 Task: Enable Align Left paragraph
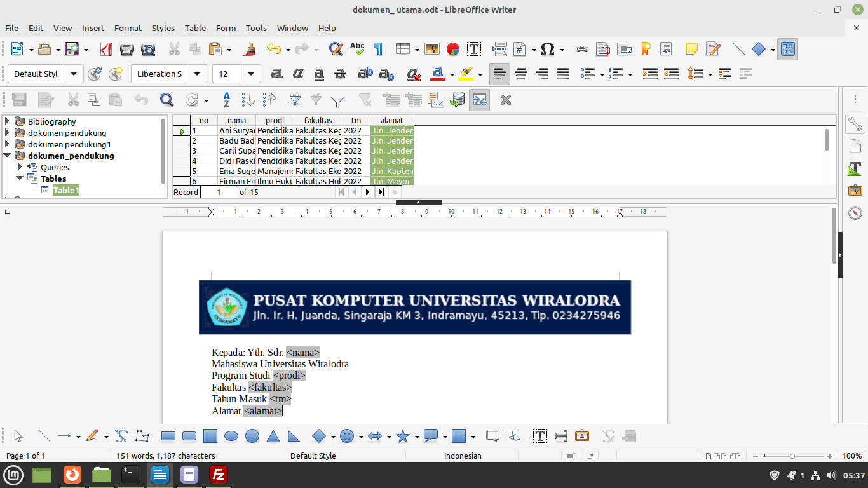point(500,74)
